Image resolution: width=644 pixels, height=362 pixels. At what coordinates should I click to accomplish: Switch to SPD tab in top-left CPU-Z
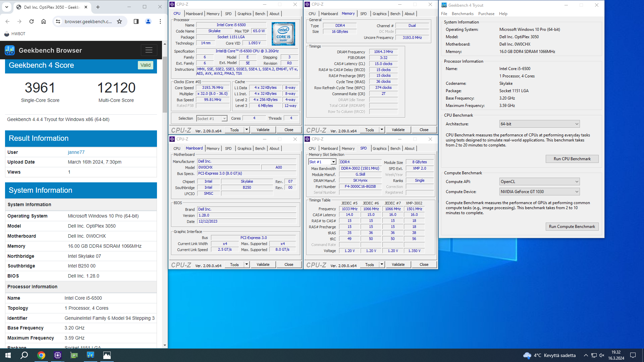228,14
